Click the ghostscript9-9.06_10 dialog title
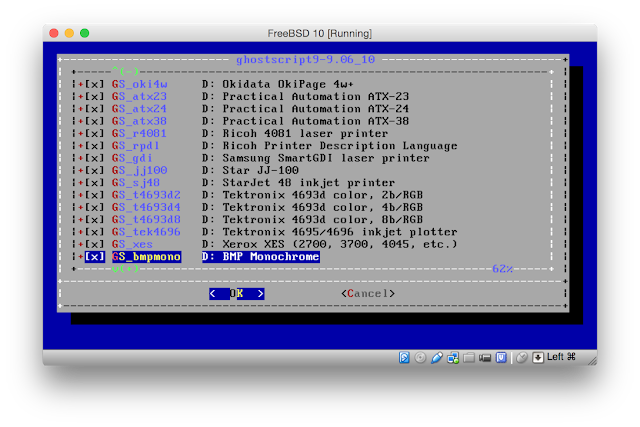The width and height of the screenshot is (640, 427). pos(305,60)
